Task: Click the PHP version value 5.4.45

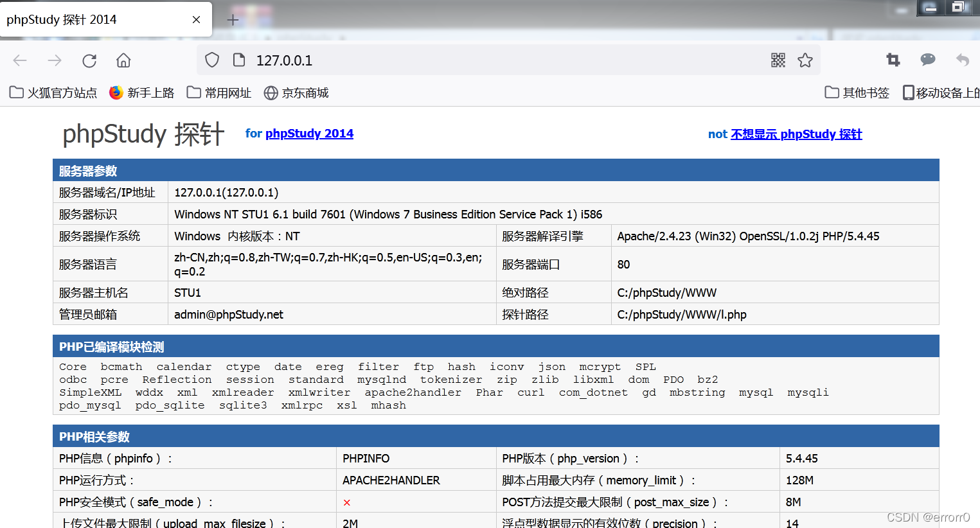Action: 801,459
